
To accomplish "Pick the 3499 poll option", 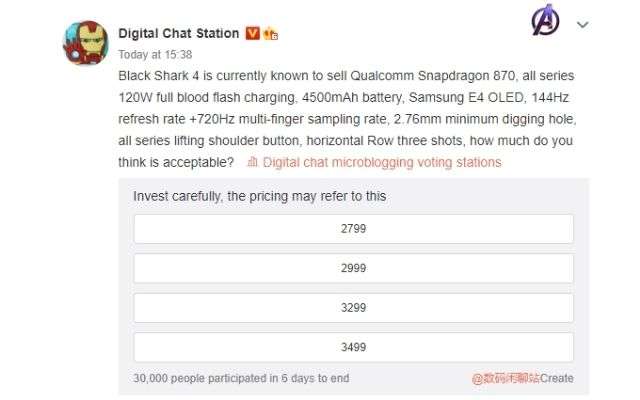I will pyautogui.click(x=353, y=347).
